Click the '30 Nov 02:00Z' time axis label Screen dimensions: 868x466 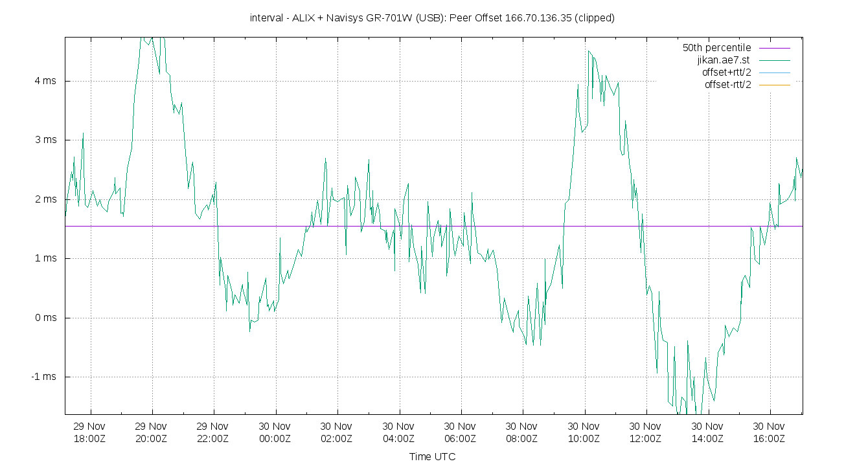[x=337, y=432]
